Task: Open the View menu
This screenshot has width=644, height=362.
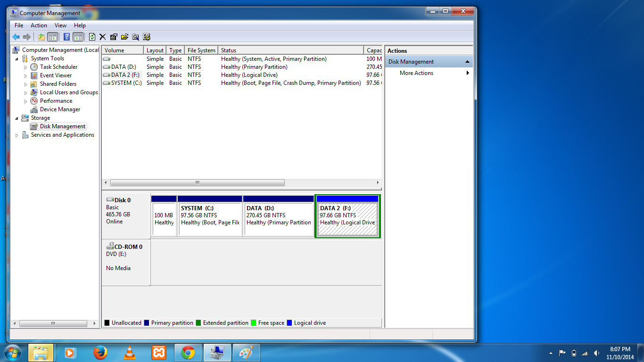Action: pos(60,25)
